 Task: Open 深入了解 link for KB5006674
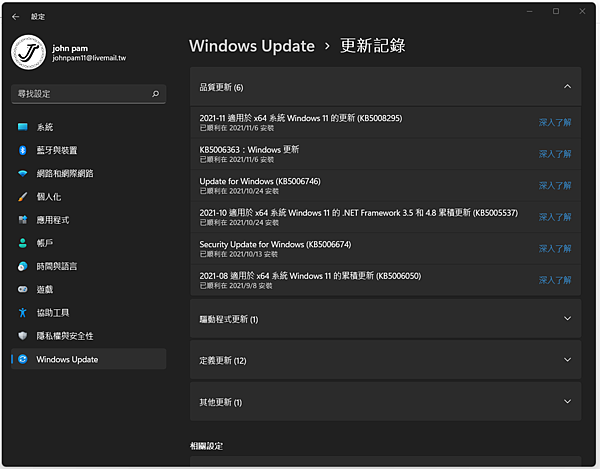tap(555, 249)
